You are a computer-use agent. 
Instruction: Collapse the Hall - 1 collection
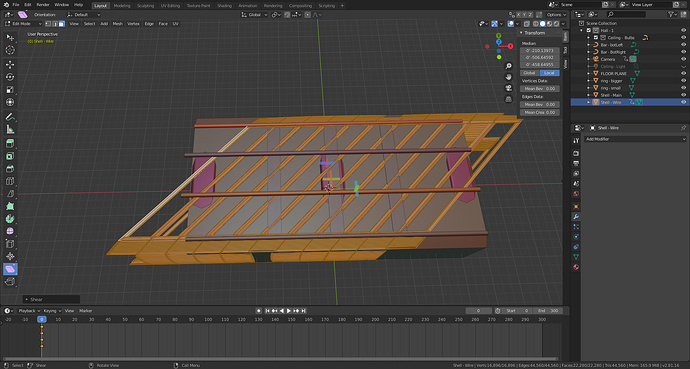(582, 30)
